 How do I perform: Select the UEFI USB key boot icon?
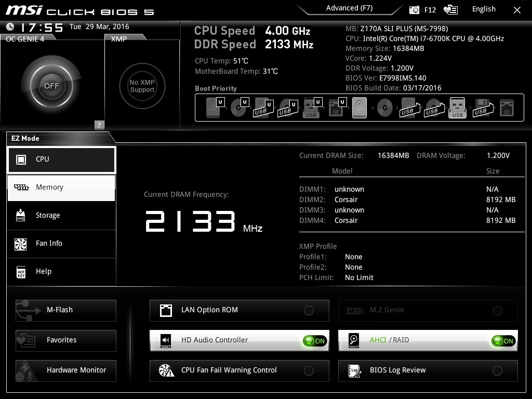pos(312,108)
